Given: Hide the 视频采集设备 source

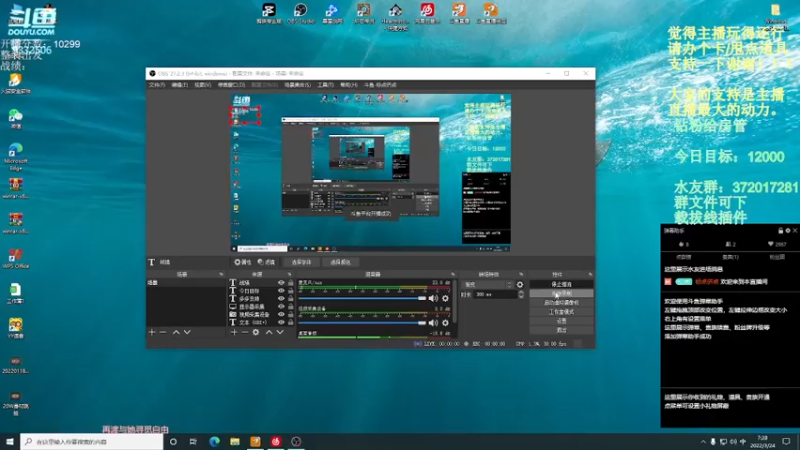Looking at the screenshot, I should [x=281, y=314].
